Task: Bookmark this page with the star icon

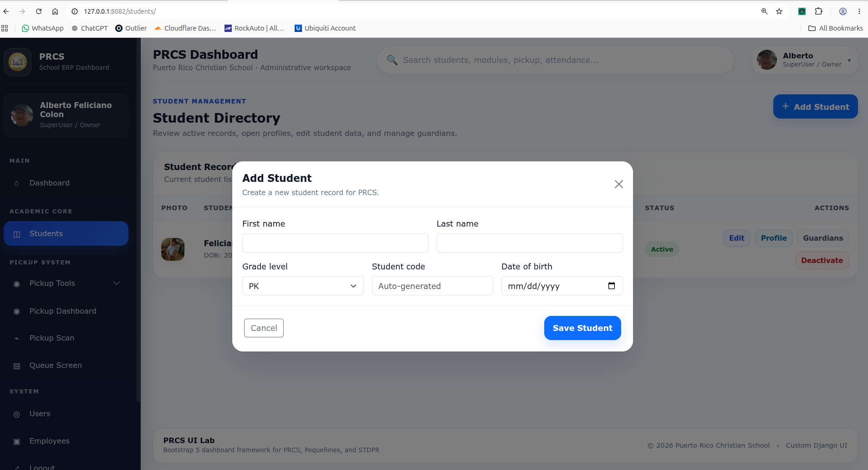Action: click(779, 11)
